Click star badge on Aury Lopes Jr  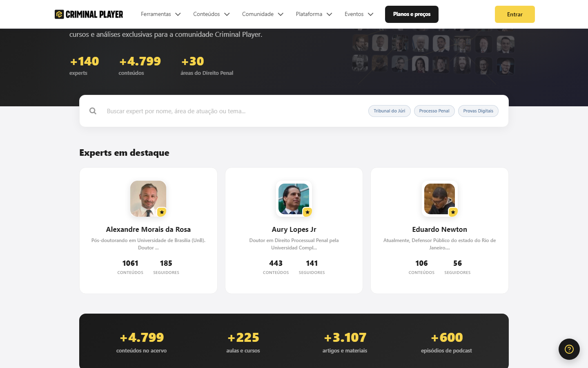307,212
